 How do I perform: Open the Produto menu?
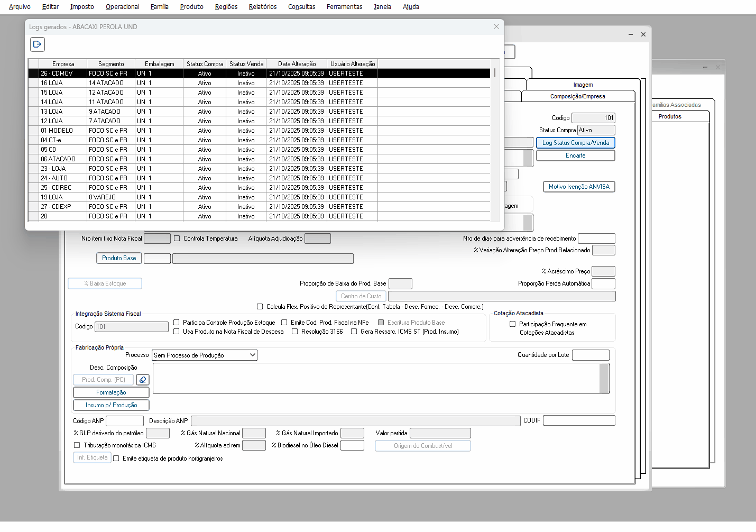(191, 7)
